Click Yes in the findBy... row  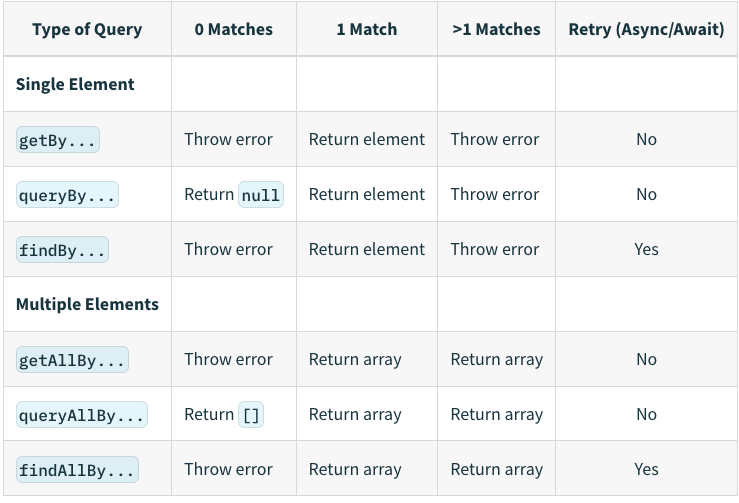point(646,249)
